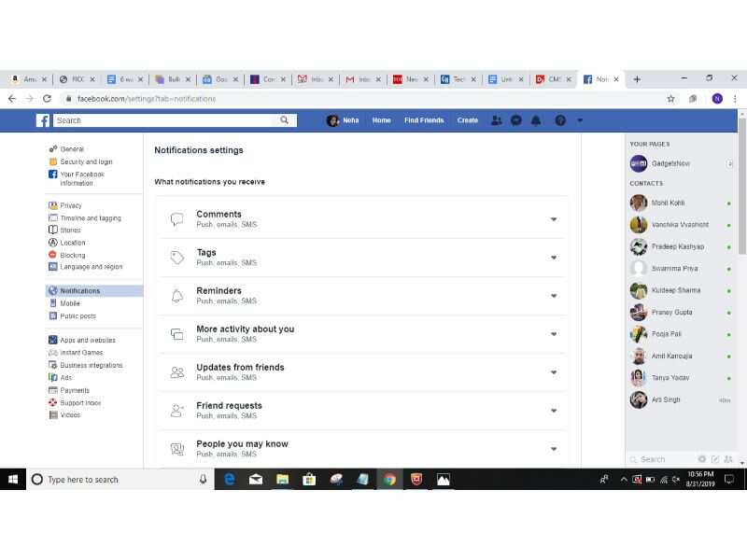Expand the Friend requests notification section
747x560 pixels.
(x=554, y=411)
